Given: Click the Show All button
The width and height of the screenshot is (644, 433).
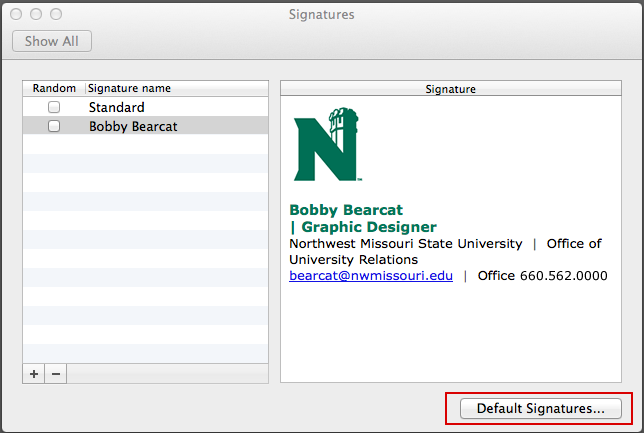Looking at the screenshot, I should click(x=52, y=41).
